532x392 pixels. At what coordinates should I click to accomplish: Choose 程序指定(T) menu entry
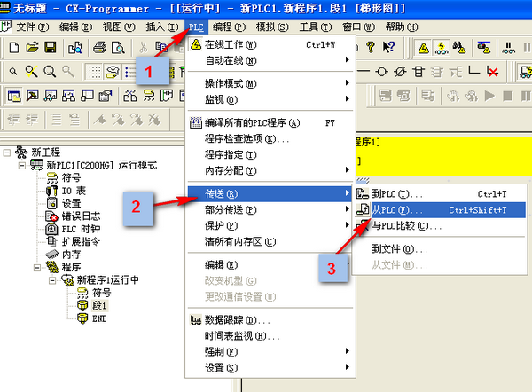[270, 155]
